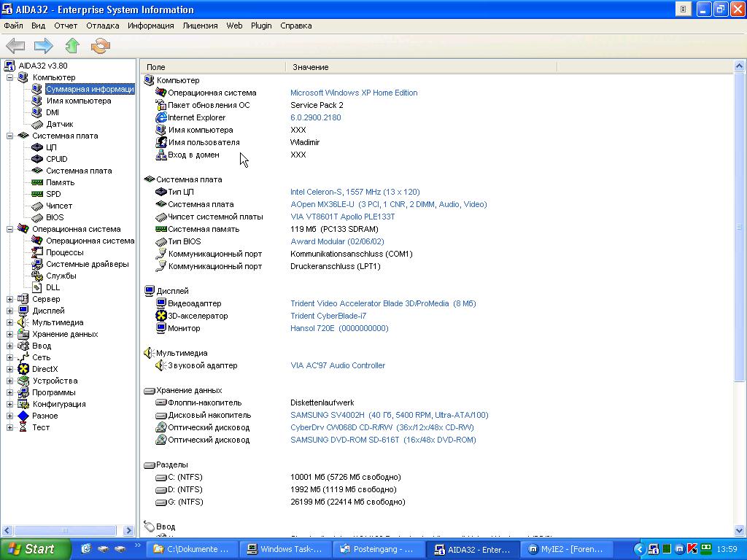Select Имя компьютера in the tree
The width and height of the screenshot is (747, 560).
point(79,101)
